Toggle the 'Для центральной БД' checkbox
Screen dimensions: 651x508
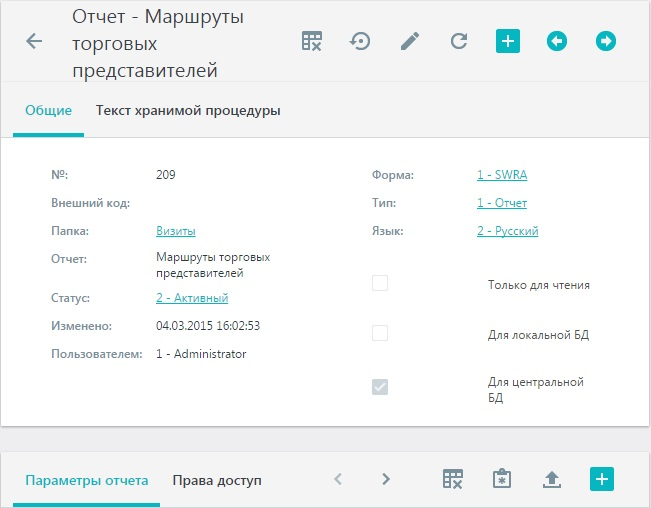(380, 387)
